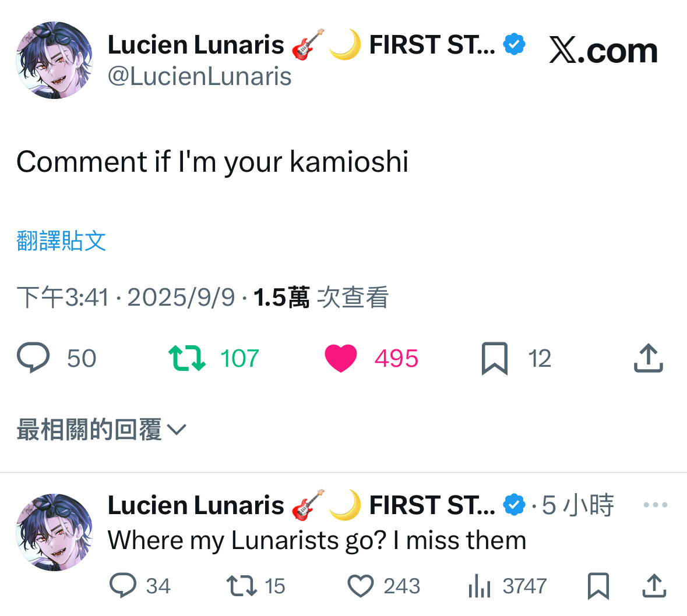Bookmark the Lunarists reply
The width and height of the screenshot is (687, 616).
(x=598, y=586)
